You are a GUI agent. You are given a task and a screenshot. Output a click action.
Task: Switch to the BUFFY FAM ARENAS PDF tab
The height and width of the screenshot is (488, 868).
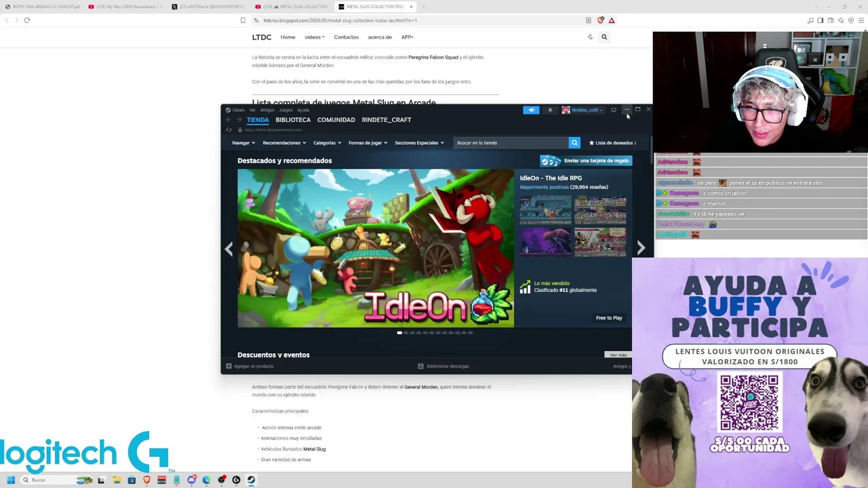42,7
